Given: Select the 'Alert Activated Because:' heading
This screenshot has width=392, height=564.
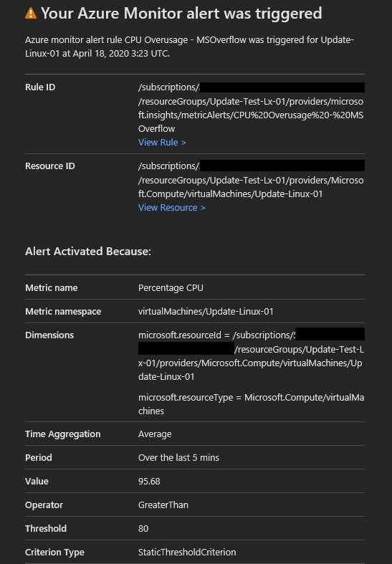Looking at the screenshot, I should (x=88, y=251).
